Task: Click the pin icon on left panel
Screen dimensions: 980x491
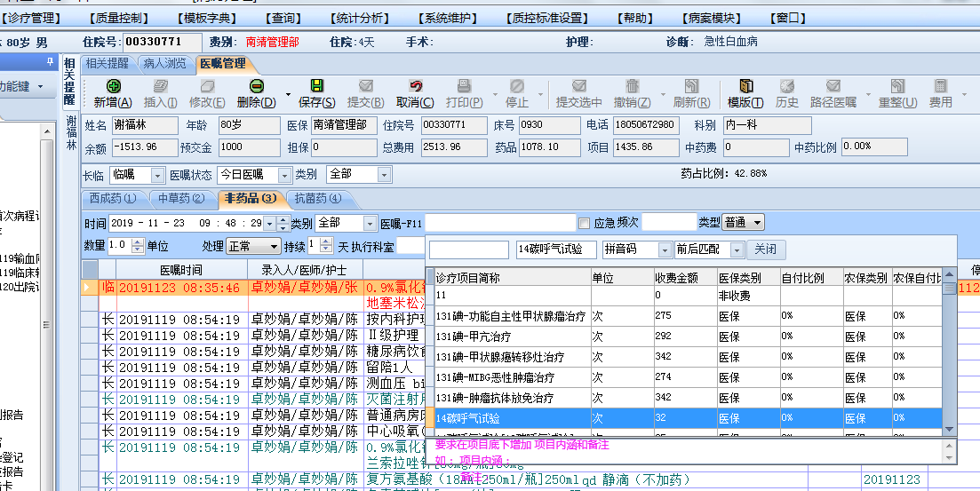Action: 50,62
